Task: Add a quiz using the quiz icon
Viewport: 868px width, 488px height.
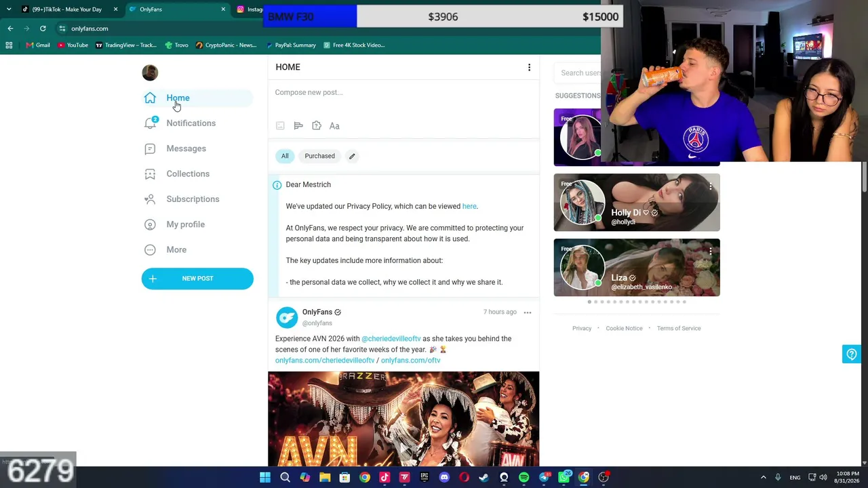Action: 317,125
